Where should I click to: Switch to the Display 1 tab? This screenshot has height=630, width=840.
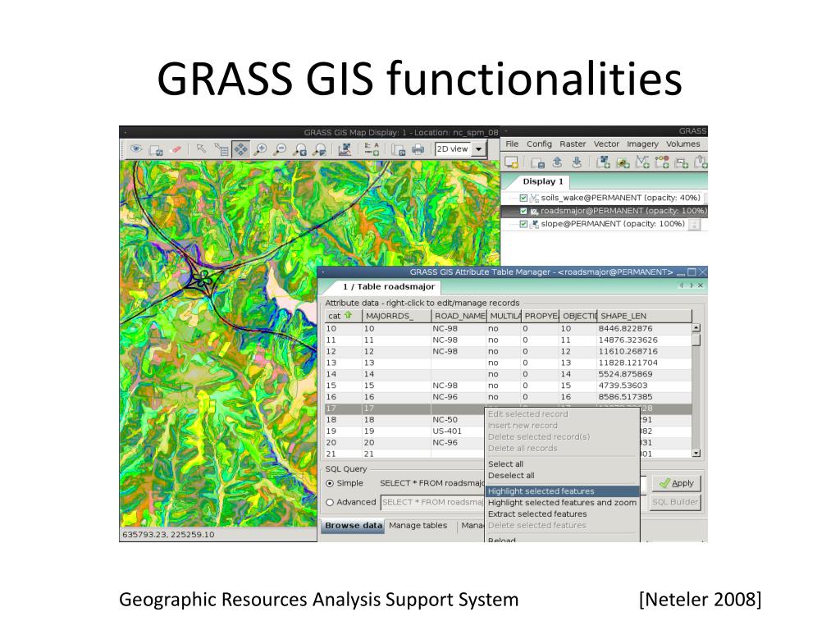tap(543, 181)
